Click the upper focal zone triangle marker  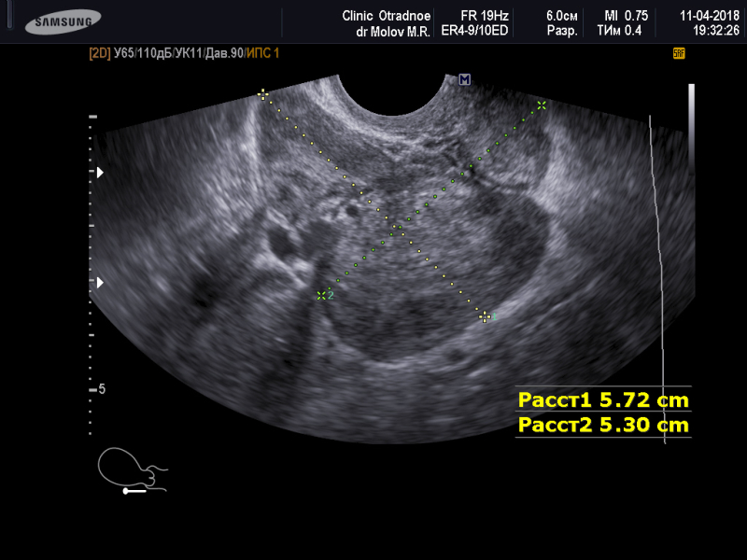pos(100,173)
